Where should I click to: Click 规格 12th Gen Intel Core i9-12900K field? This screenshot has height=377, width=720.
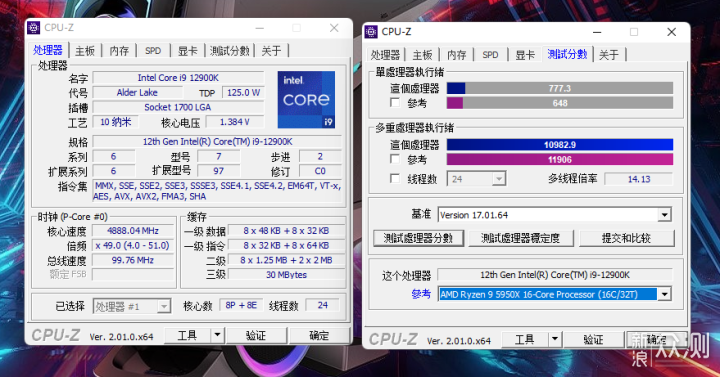click(217, 141)
